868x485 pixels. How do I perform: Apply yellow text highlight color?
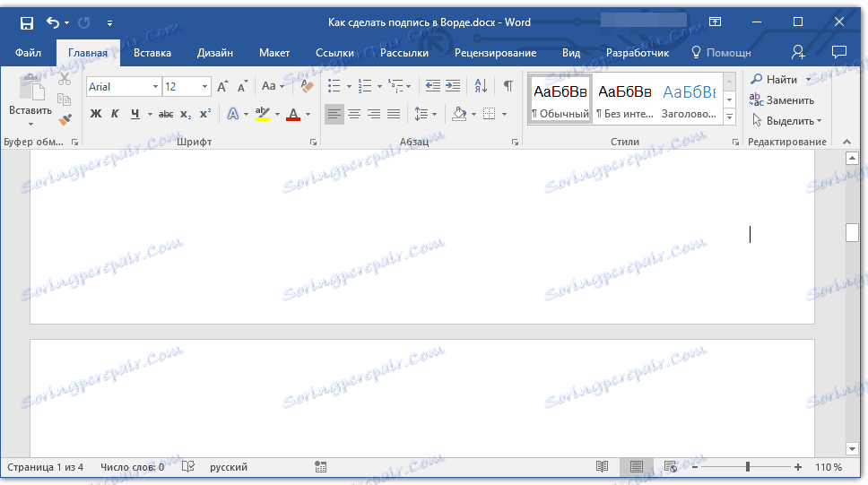[x=263, y=114]
